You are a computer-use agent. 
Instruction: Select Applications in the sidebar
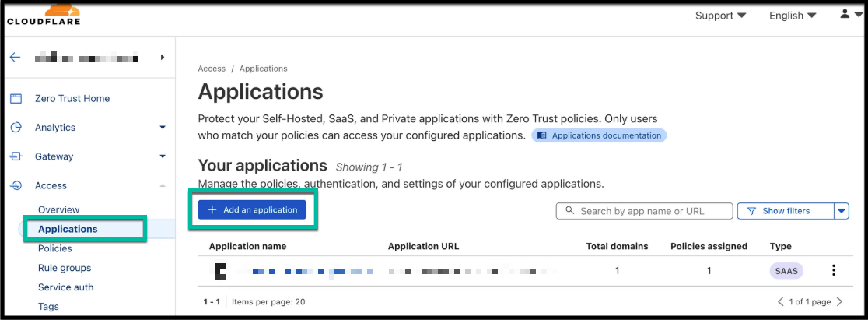click(68, 229)
